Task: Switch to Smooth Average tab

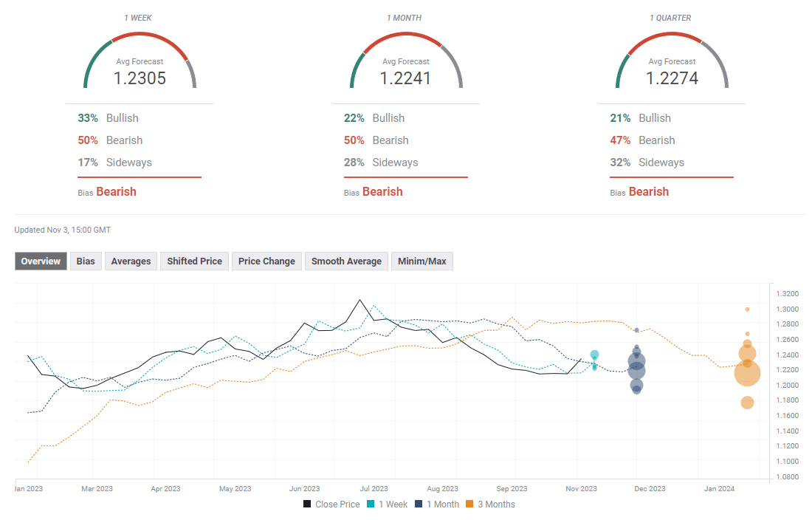Action: click(346, 261)
